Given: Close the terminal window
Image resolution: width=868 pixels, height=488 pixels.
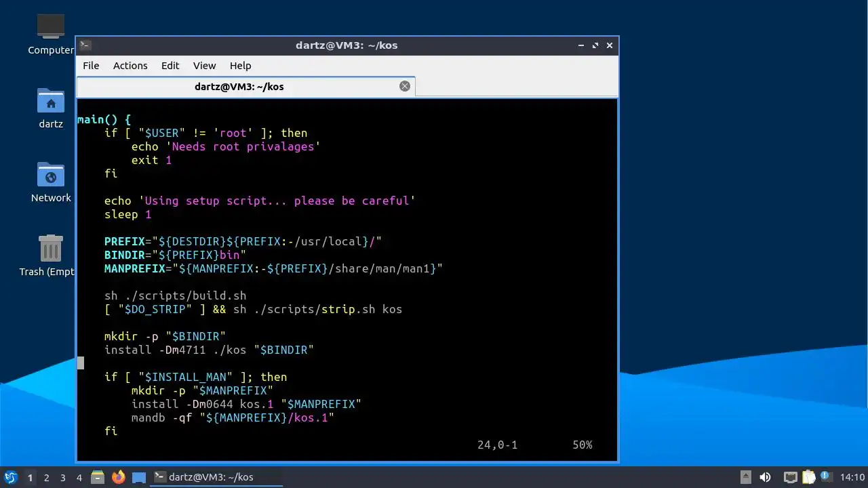Looking at the screenshot, I should pos(610,45).
